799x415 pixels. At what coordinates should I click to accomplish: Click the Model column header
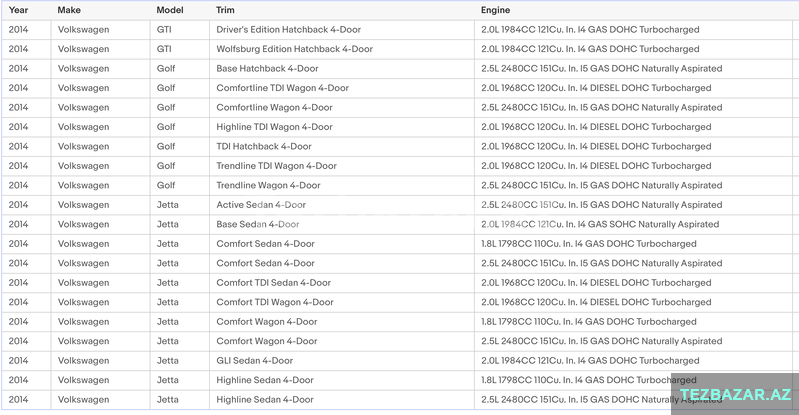pos(170,10)
